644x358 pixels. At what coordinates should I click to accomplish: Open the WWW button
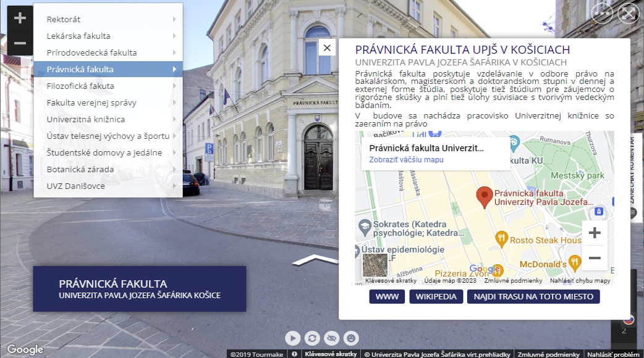pos(387,296)
